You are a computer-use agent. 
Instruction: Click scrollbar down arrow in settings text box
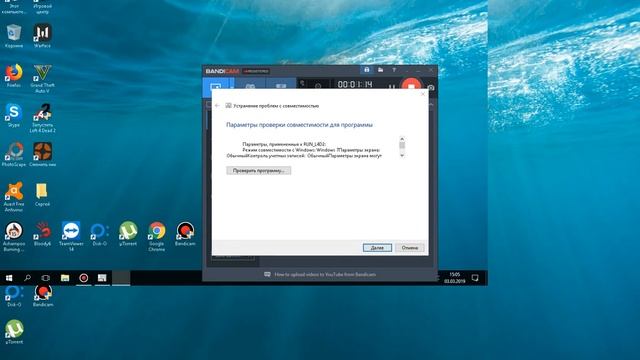pyautogui.click(x=402, y=155)
